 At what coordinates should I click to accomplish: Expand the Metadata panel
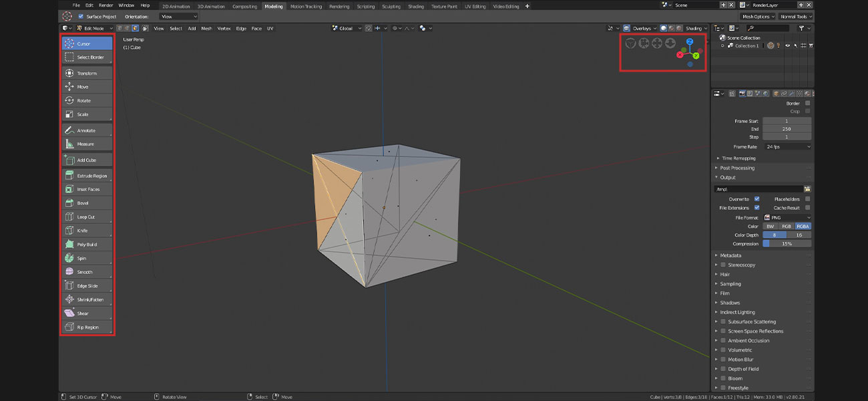(730, 255)
